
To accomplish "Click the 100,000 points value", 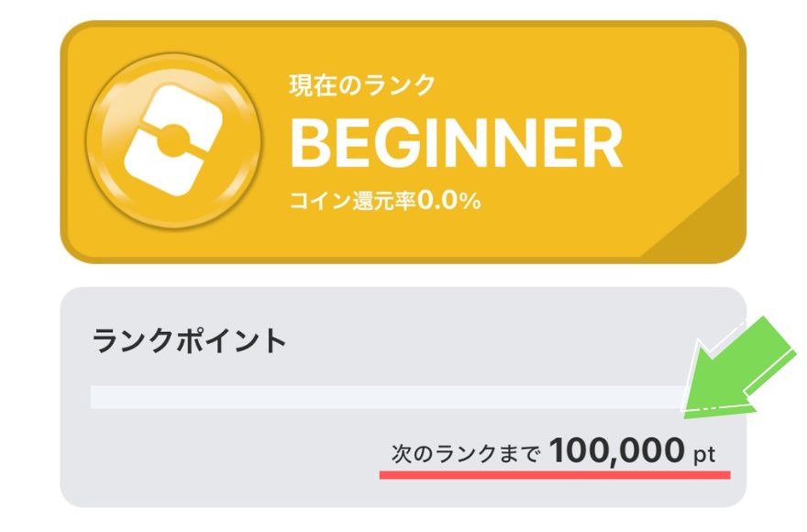I will click(616, 450).
